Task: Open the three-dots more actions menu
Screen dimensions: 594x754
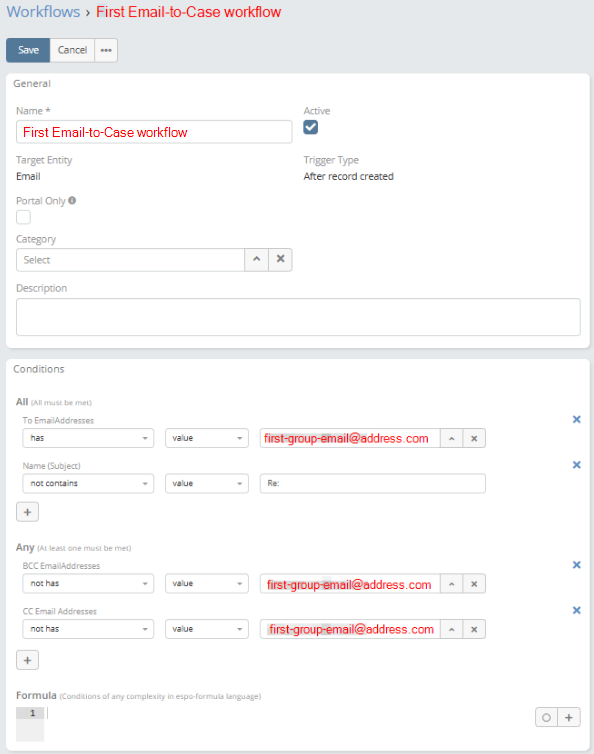Action: click(106, 50)
